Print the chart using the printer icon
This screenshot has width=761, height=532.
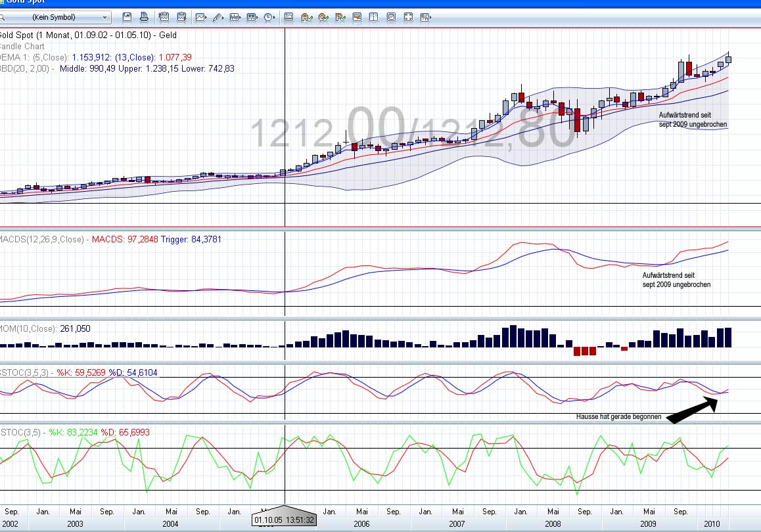click(x=144, y=17)
